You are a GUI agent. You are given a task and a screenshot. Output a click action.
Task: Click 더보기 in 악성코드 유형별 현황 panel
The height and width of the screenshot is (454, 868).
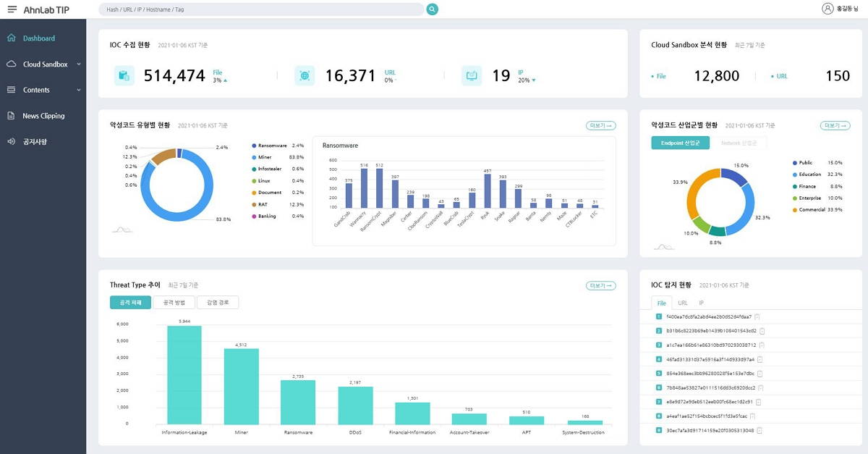[601, 126]
